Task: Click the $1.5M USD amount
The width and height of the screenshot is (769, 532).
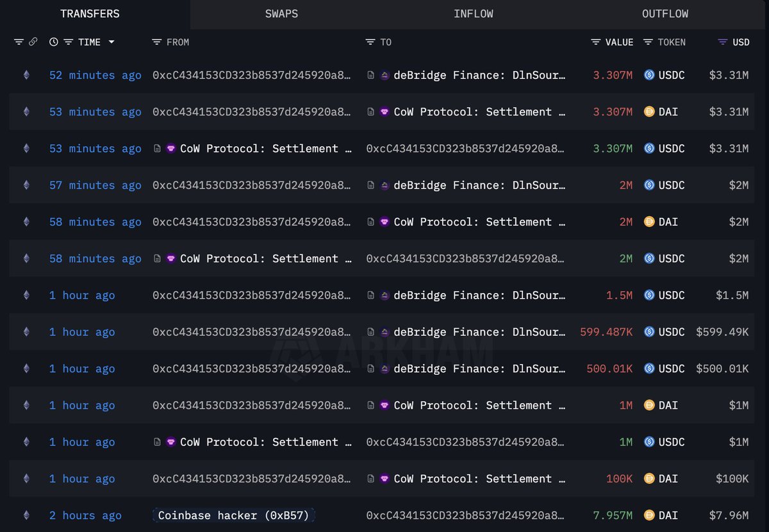Action: point(732,295)
